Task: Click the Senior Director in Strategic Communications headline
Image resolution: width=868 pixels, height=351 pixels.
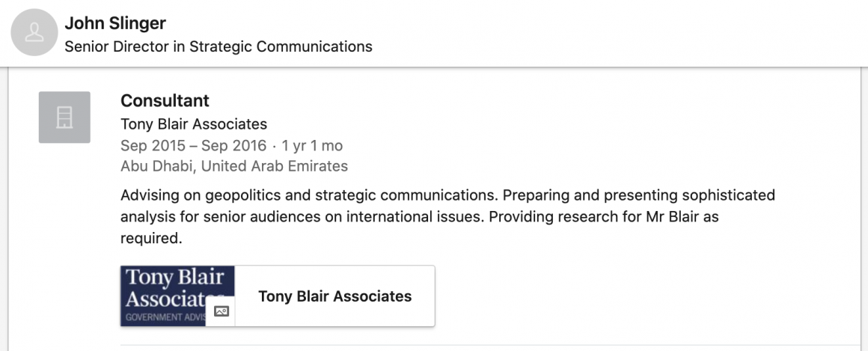Action: coord(218,46)
